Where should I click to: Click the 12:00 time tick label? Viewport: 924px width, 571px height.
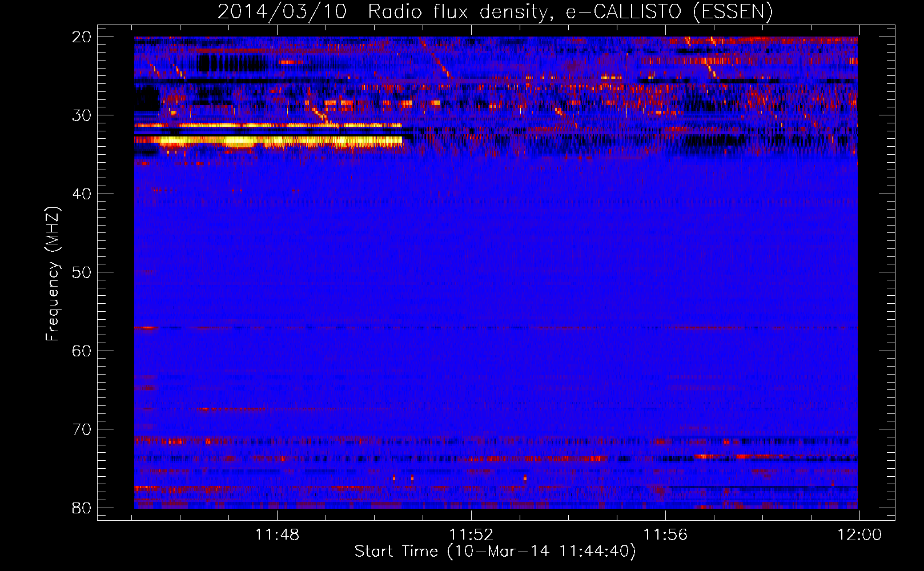coord(859,535)
